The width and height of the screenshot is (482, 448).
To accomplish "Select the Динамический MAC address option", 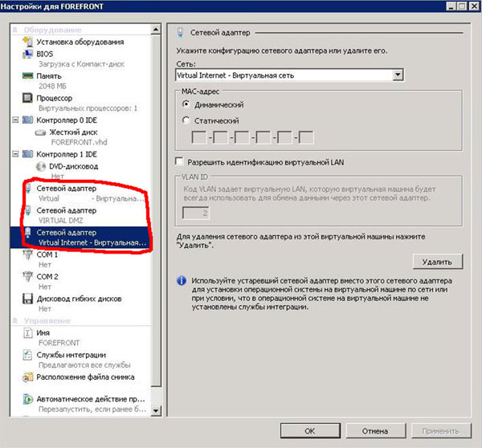I will pyautogui.click(x=187, y=104).
